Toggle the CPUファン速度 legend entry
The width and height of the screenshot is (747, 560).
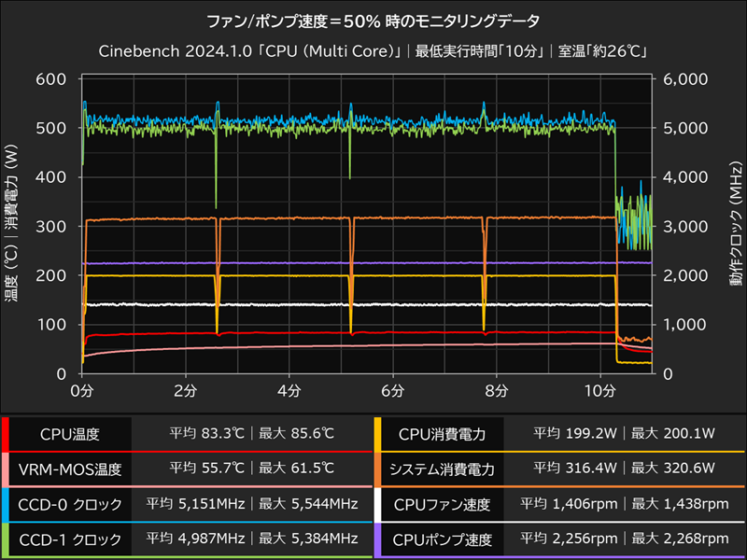click(x=436, y=505)
